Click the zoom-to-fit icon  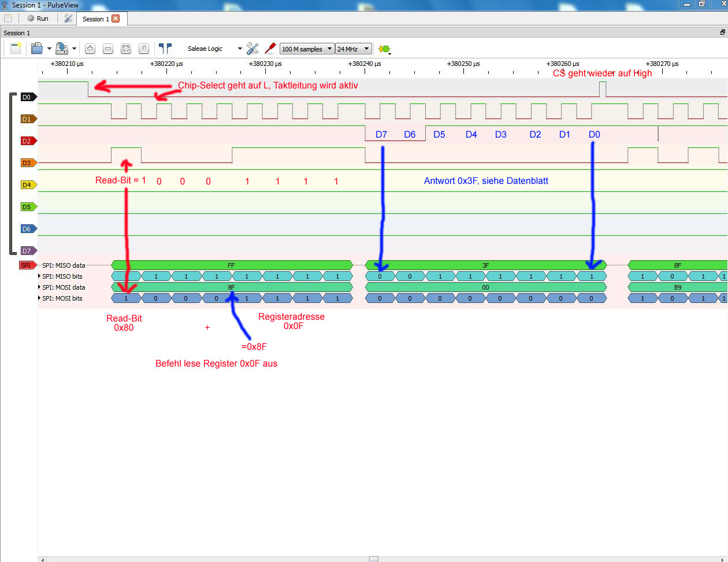tap(126, 49)
